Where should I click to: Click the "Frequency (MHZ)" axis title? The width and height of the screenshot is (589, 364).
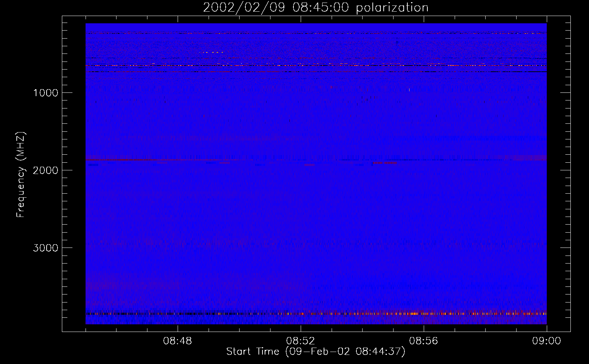(x=21, y=175)
